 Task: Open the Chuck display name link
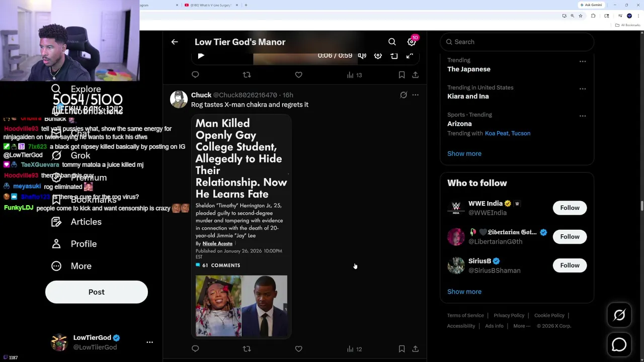click(201, 95)
